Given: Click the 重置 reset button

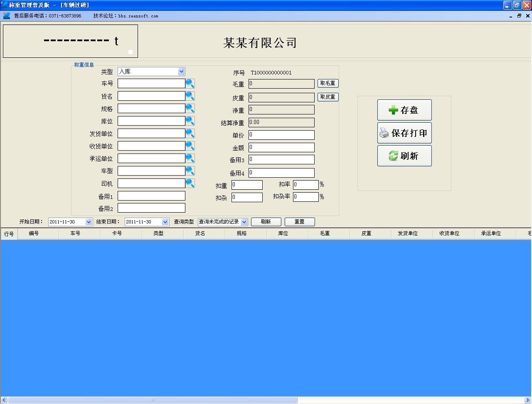Looking at the screenshot, I should (300, 222).
